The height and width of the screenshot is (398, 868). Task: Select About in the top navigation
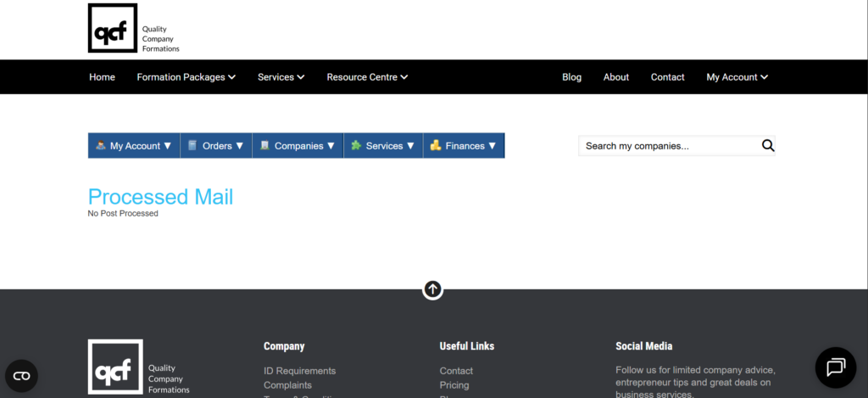(x=616, y=77)
